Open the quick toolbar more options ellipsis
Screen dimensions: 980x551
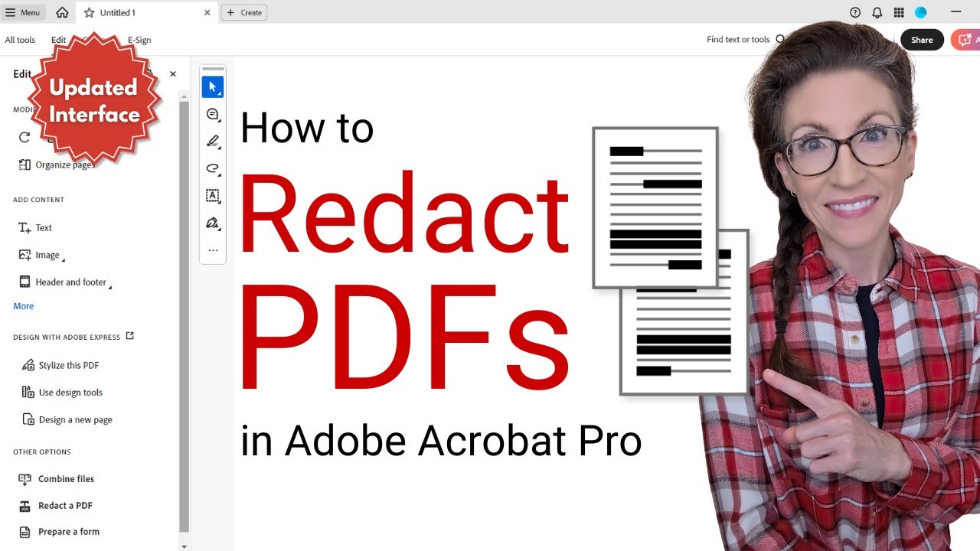click(x=213, y=250)
